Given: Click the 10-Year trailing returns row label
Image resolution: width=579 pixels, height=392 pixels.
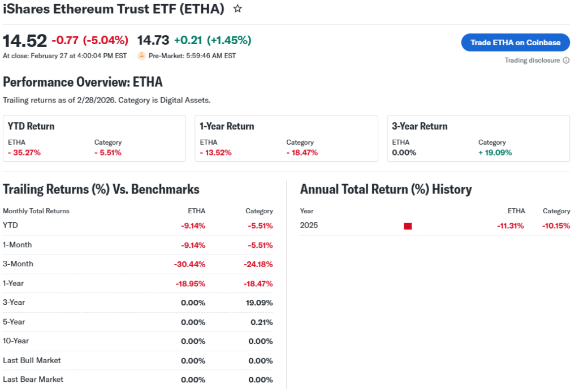Looking at the screenshot, I should (x=16, y=341).
